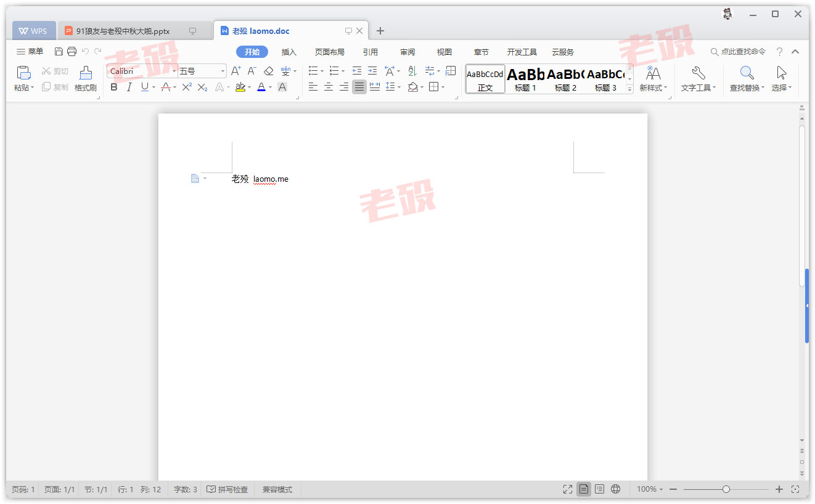Click the Format Painter (格式刷) tool
The image size is (815, 504).
[86, 79]
